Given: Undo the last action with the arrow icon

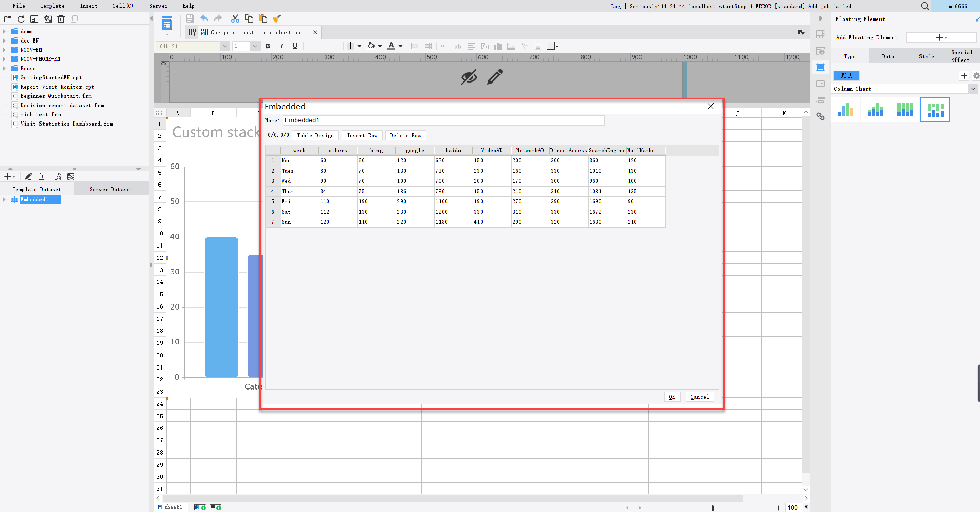Looking at the screenshot, I should (204, 18).
